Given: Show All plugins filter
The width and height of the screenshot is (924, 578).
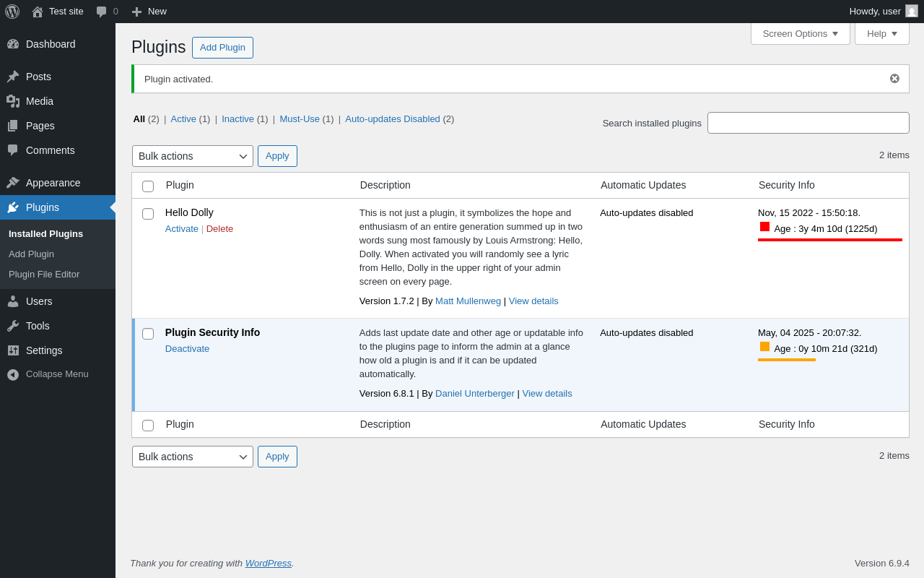Looking at the screenshot, I should (x=139, y=119).
